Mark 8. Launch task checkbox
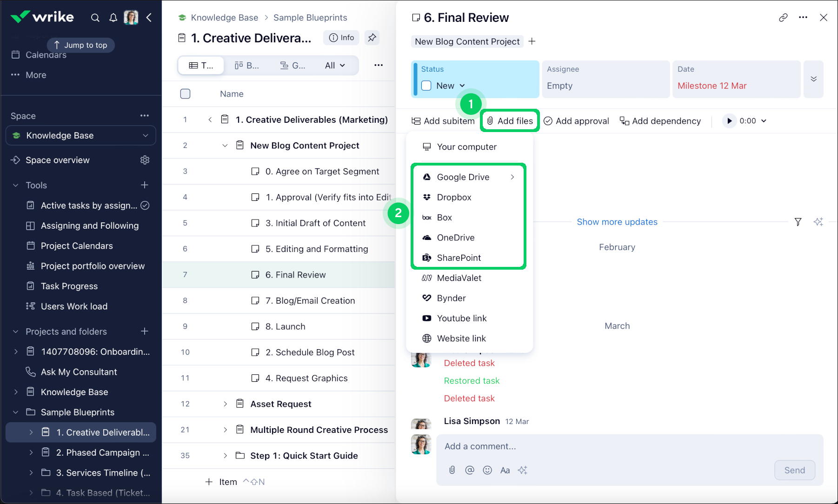This screenshot has width=838, height=504. point(255,326)
